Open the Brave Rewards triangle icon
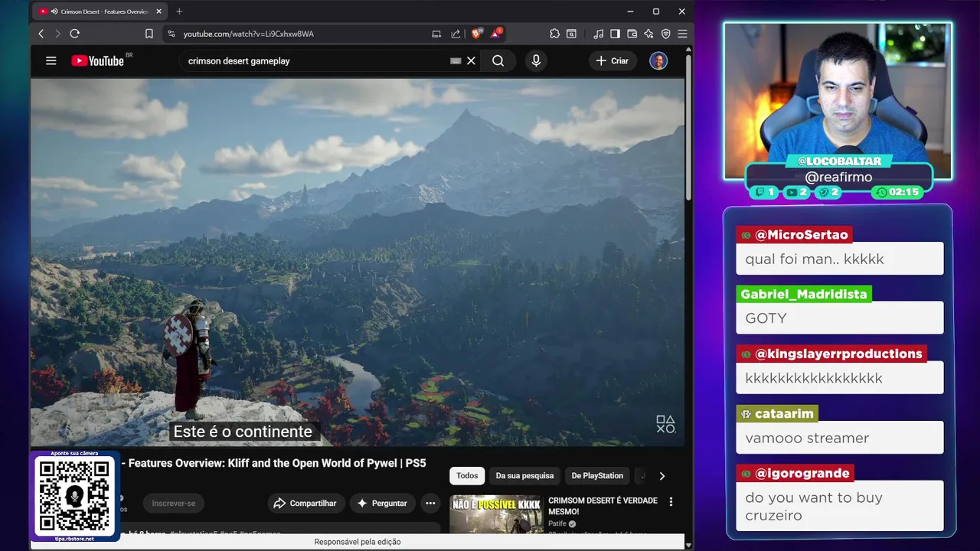The width and height of the screenshot is (980, 551). point(496,33)
